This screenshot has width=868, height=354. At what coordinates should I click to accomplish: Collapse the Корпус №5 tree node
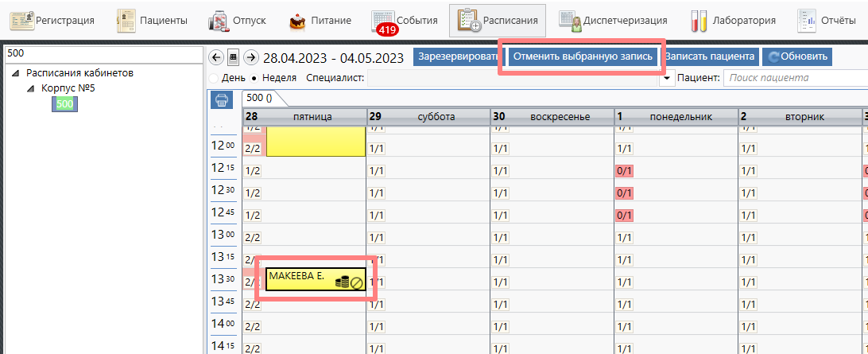tap(31, 88)
